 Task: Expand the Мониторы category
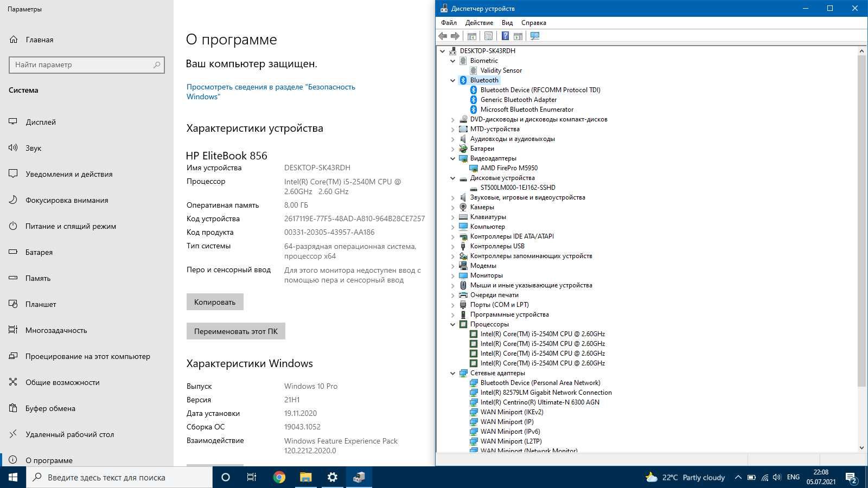pyautogui.click(x=453, y=275)
